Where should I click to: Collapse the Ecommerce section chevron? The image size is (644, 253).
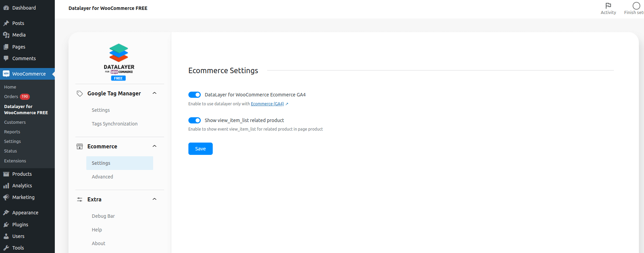[154, 146]
